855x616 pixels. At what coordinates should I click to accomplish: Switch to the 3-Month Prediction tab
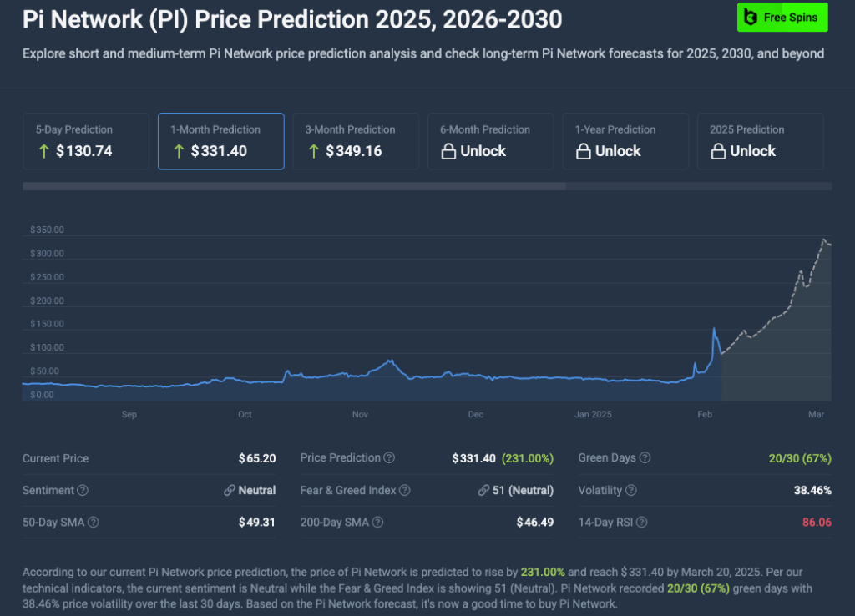pos(356,141)
